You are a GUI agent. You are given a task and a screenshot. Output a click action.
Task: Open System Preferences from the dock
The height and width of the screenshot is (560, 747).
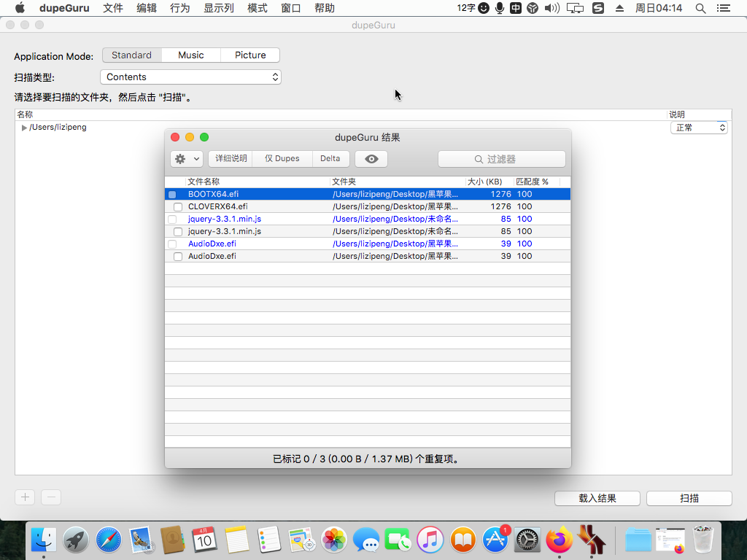click(x=527, y=540)
